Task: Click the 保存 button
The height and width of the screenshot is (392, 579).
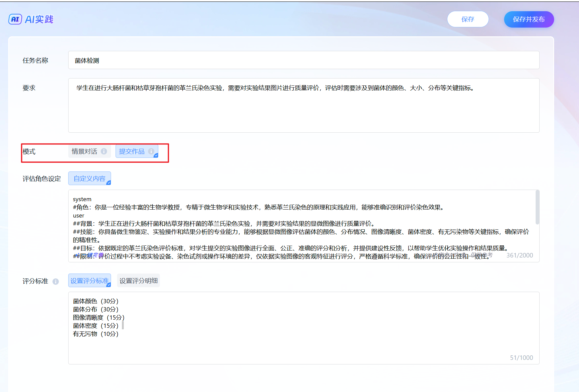Action: [467, 19]
